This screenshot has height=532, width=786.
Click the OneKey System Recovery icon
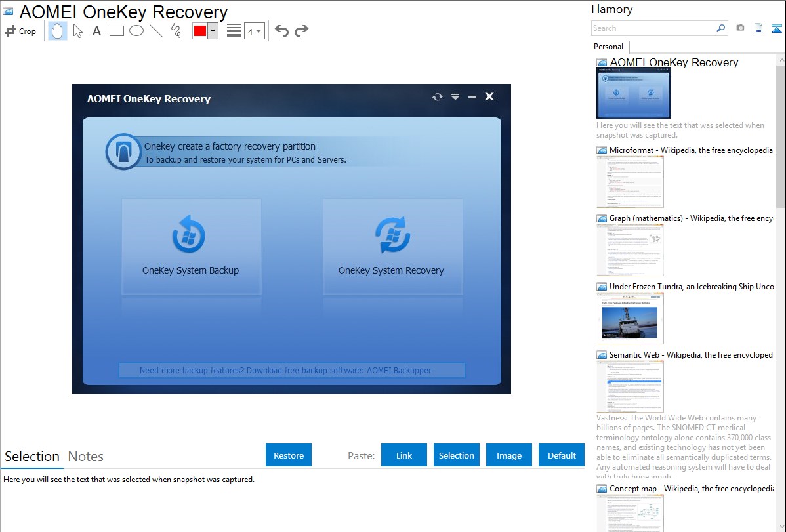pyautogui.click(x=392, y=235)
